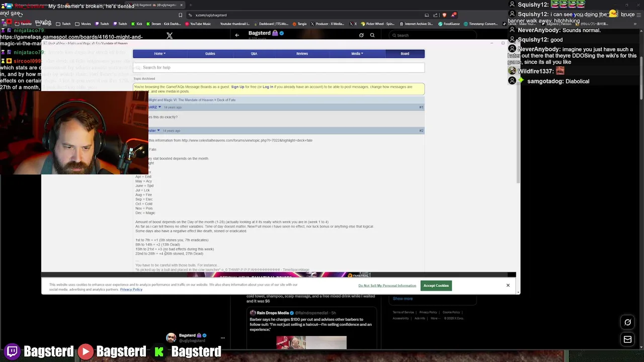Open the Movies bookmark folder
644x362 pixels.
(84, 24)
